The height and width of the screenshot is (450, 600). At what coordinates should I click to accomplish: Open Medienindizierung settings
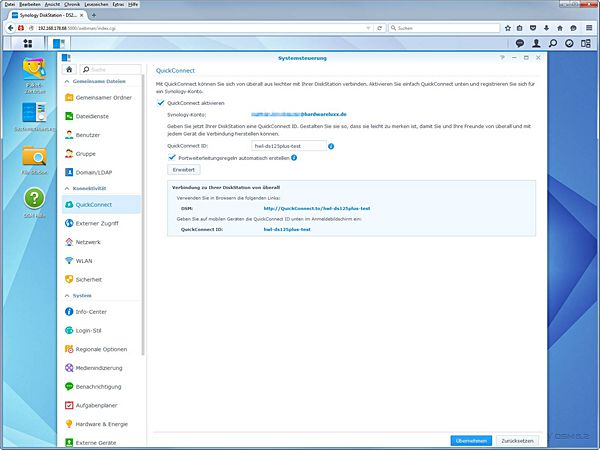click(x=101, y=368)
